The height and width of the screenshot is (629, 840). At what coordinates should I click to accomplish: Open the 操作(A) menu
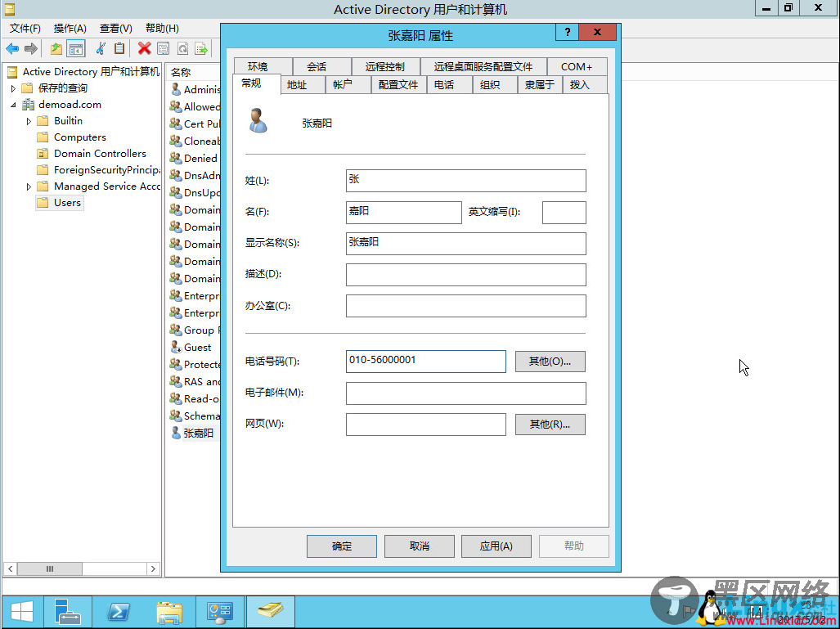[70, 29]
